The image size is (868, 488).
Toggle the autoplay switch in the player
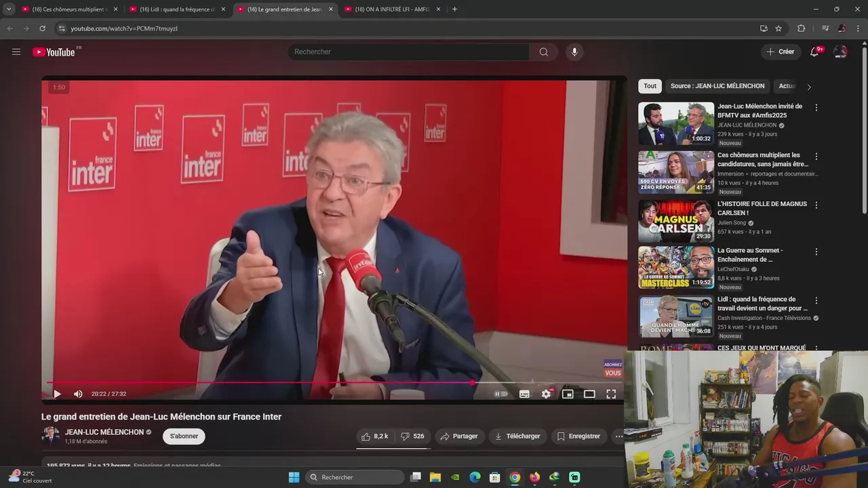501,394
